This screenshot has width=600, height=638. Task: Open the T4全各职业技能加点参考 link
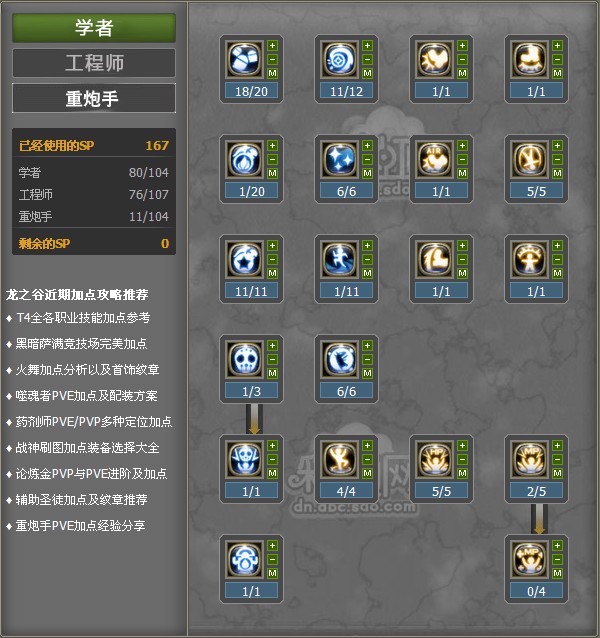click(x=83, y=317)
